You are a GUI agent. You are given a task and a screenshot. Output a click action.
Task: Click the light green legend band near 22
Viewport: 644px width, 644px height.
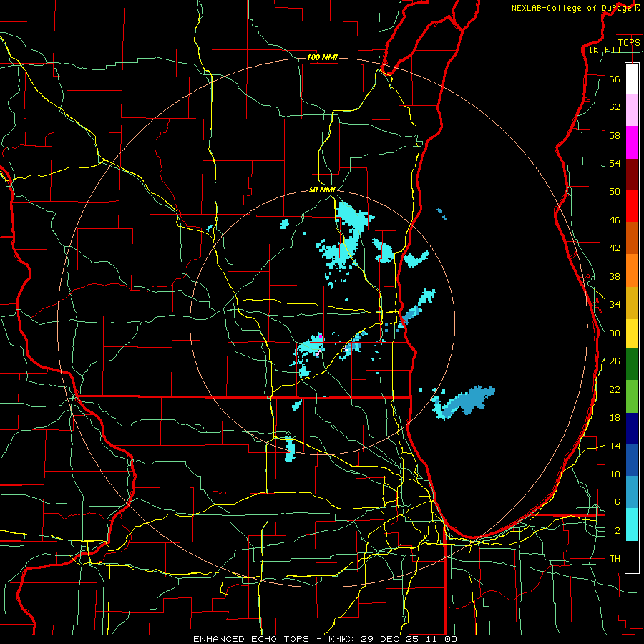[x=632, y=396]
